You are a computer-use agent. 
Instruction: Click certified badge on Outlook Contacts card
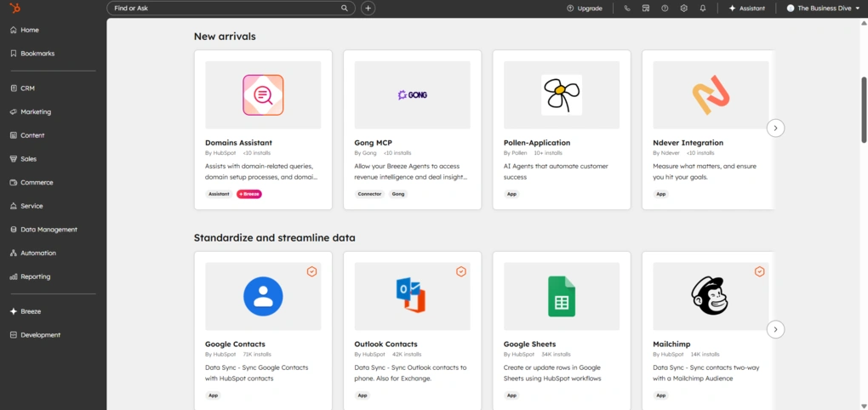tap(461, 271)
